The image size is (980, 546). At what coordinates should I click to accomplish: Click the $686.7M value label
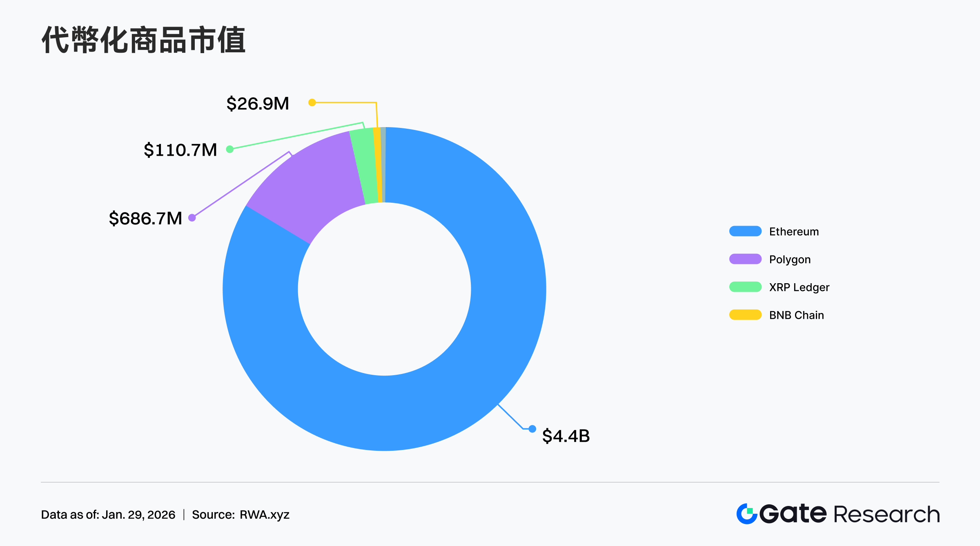(145, 218)
